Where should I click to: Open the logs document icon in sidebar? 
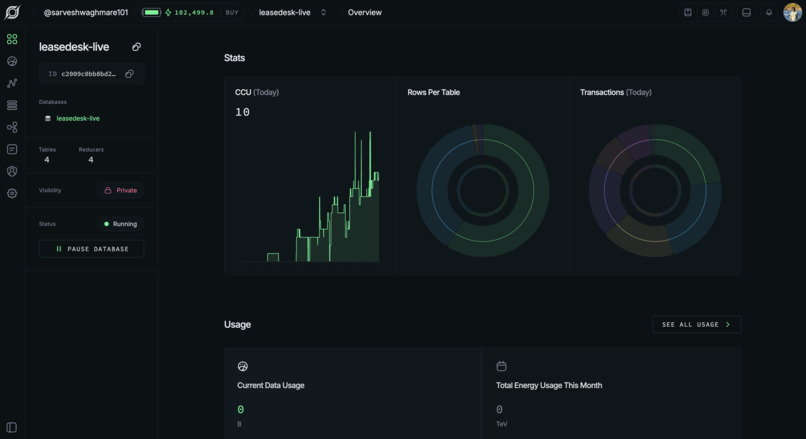[x=12, y=149]
